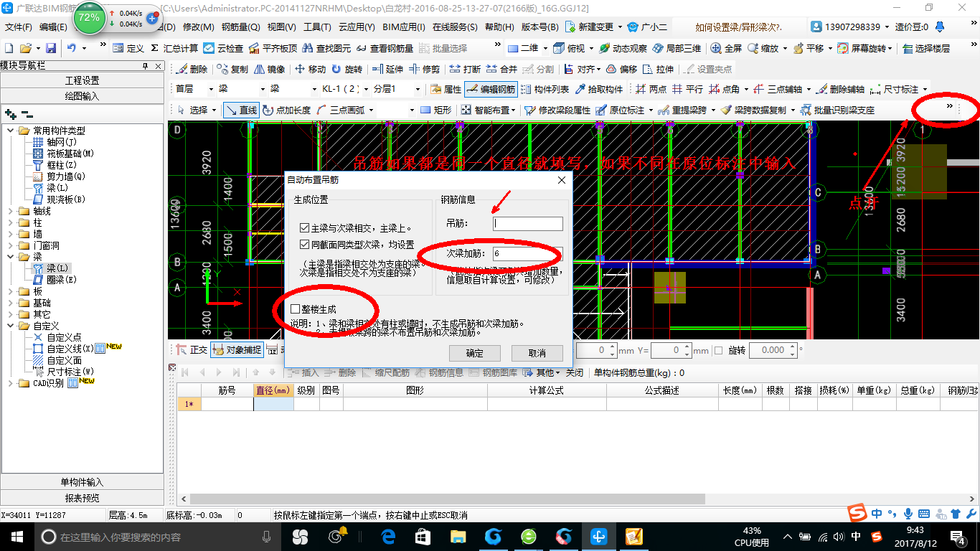
Task: Open the 视图(V) menu
Action: point(281,27)
